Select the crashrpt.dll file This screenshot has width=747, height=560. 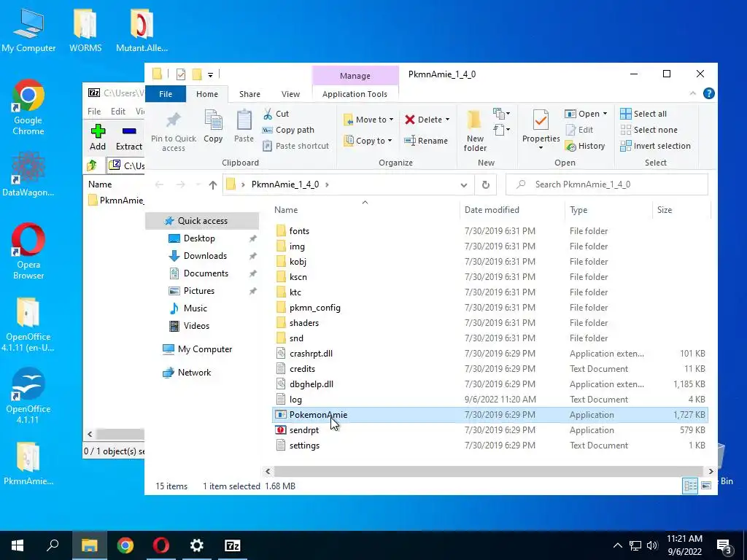pyautogui.click(x=311, y=354)
